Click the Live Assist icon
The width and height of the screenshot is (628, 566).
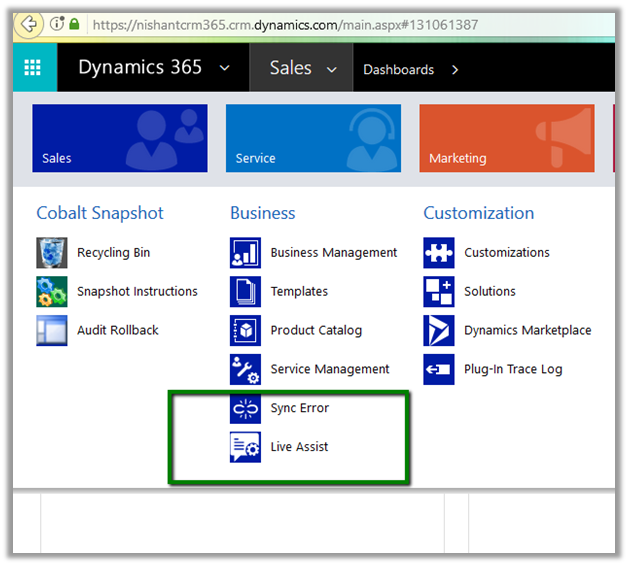click(x=245, y=447)
